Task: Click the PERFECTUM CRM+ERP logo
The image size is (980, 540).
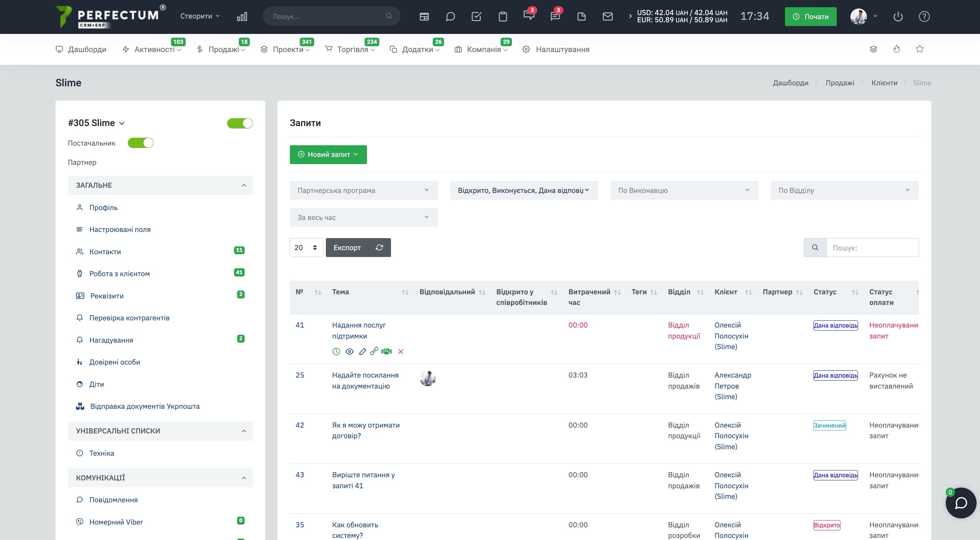Action: point(110,17)
